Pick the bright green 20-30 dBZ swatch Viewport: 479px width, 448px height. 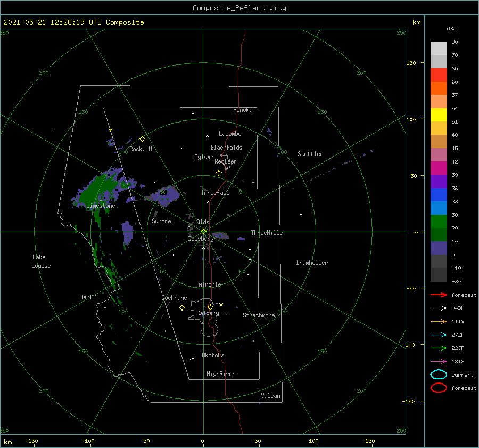tap(439, 222)
